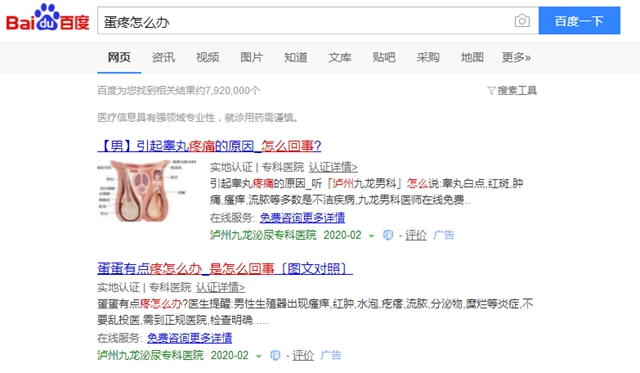Expand the 更多» menu
The width and height of the screenshot is (640, 373).
pyautogui.click(x=516, y=58)
